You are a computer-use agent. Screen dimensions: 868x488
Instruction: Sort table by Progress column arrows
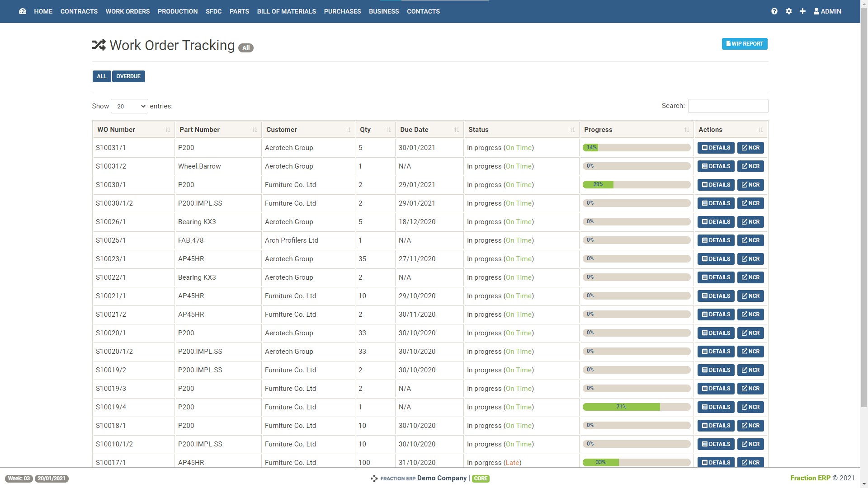point(687,130)
